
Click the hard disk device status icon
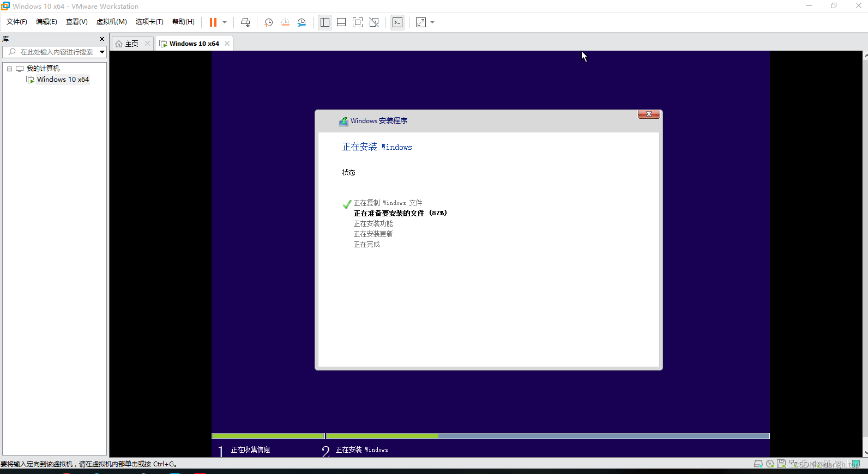tap(758, 464)
